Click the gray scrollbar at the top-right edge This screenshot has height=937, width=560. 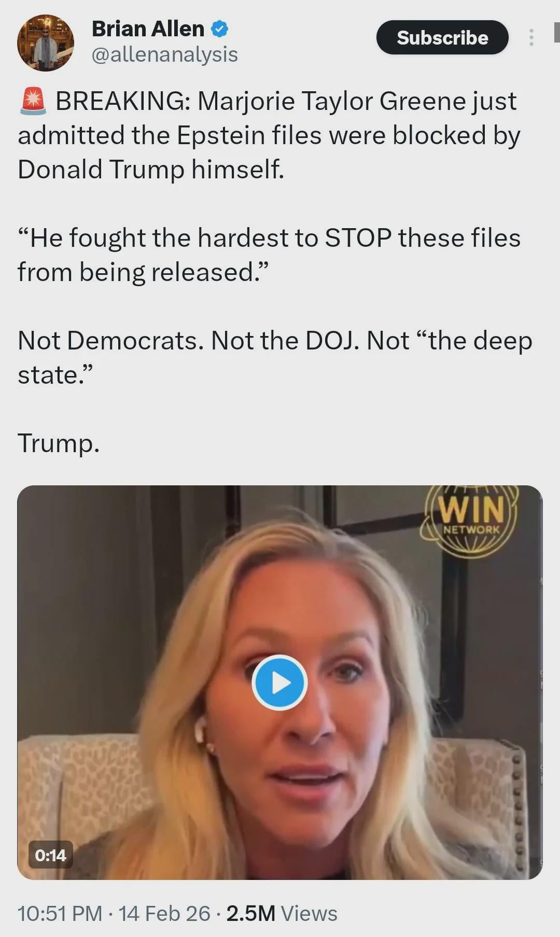click(557, 32)
